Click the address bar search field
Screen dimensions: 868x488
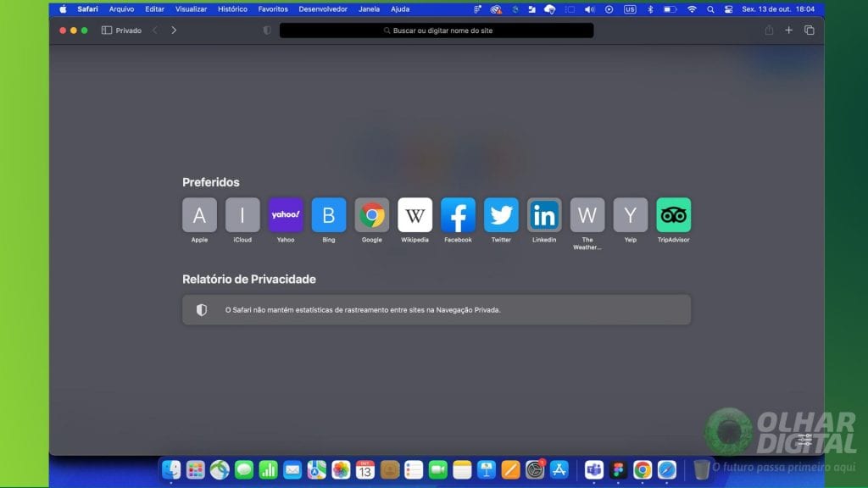point(437,30)
